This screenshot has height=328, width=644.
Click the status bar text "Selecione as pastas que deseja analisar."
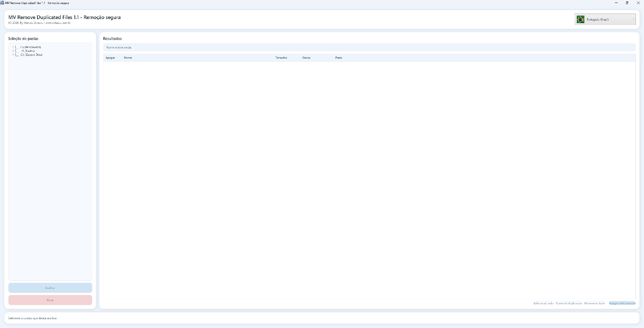[x=33, y=318]
